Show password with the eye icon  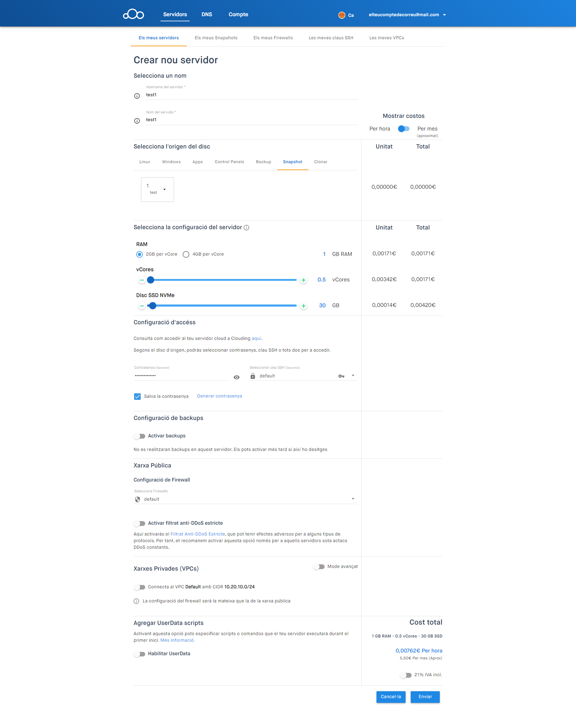click(x=236, y=377)
